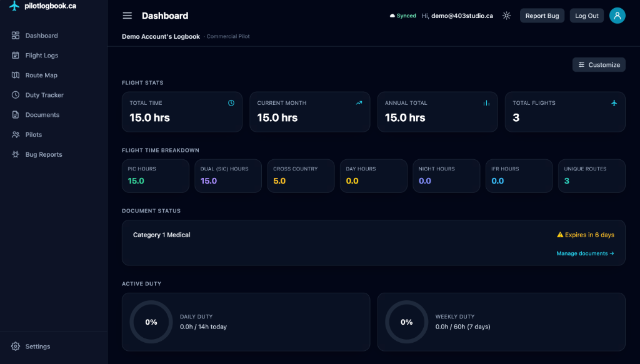Open the Customize dashboard button

[x=599, y=65]
